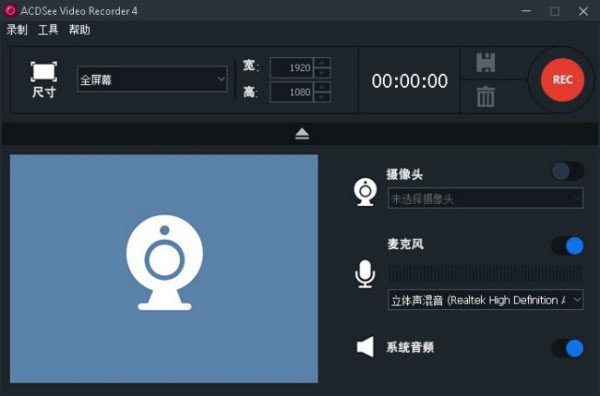Click the save recording floppy icon
Screen dimensions: 600x396
click(486, 63)
